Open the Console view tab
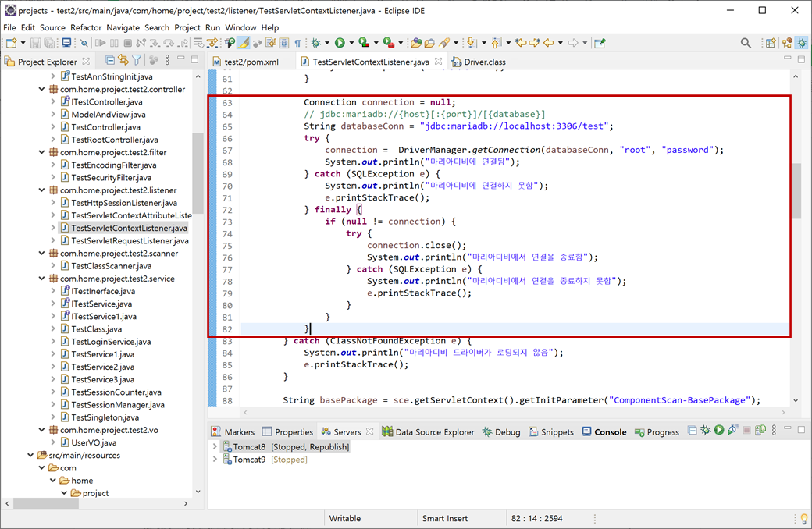This screenshot has width=812, height=529. (604, 431)
